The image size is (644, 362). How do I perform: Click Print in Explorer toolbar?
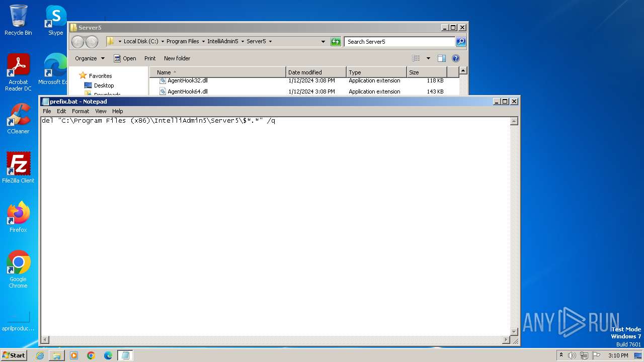[150, 58]
